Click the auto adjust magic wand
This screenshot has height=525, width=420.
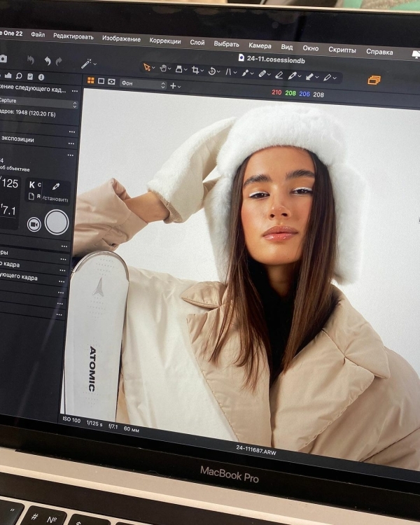86,64
